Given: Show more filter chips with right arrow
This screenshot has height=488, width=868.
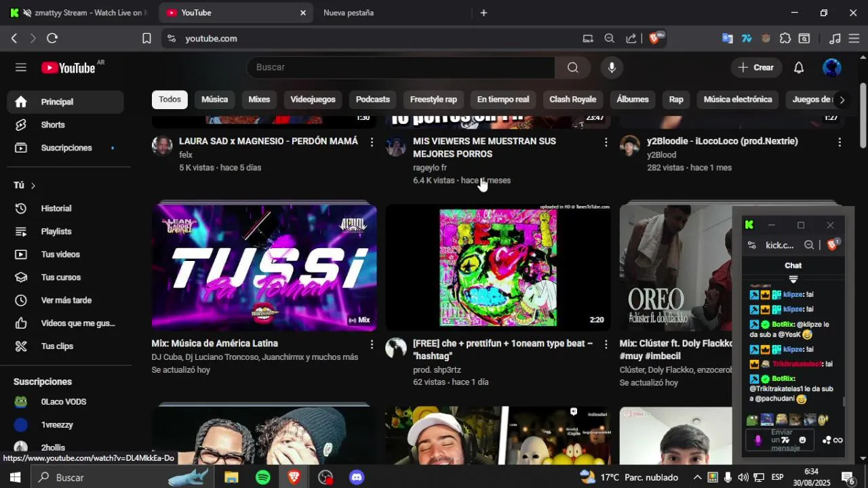Looking at the screenshot, I should 842,100.
